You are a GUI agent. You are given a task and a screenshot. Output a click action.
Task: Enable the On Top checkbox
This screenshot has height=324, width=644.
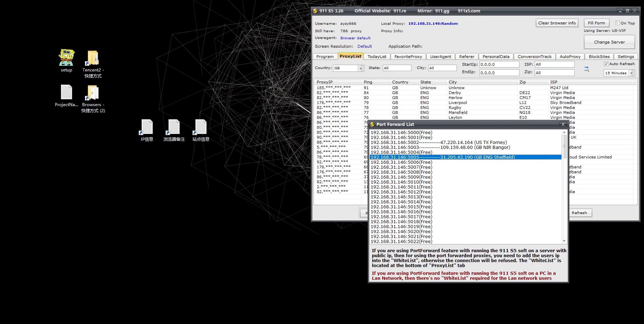click(x=617, y=23)
